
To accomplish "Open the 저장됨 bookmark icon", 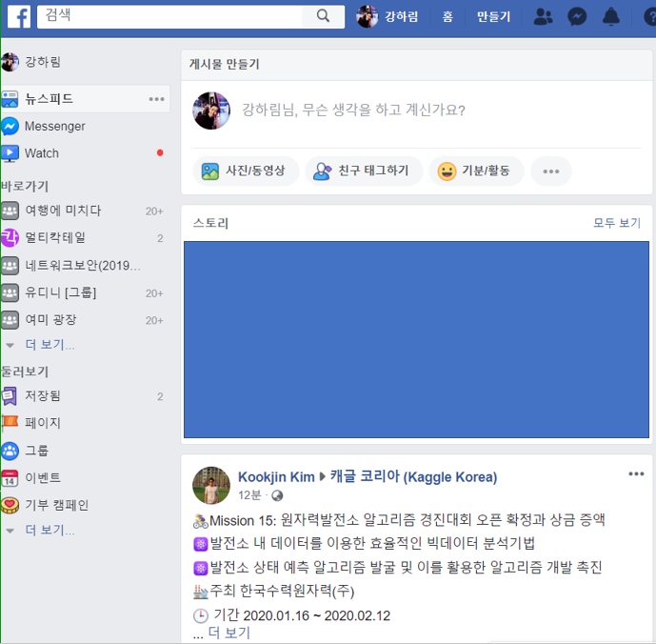I will [x=10, y=396].
